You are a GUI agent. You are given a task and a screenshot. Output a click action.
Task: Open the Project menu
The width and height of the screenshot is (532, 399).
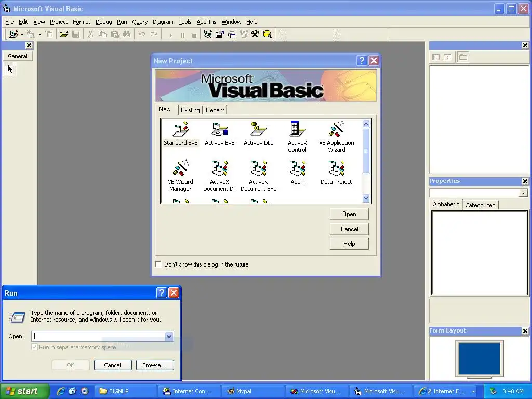point(59,22)
